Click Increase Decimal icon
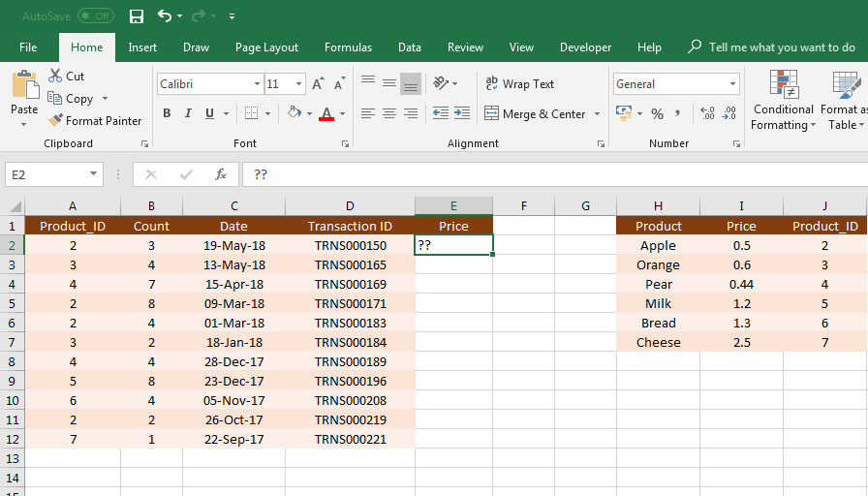The width and height of the screenshot is (868, 496). pyautogui.click(x=707, y=113)
